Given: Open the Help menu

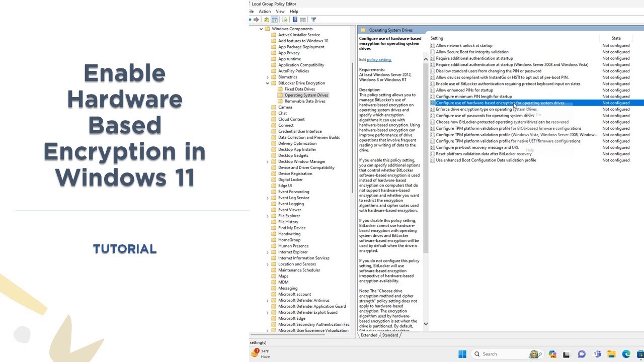Looking at the screenshot, I should click(294, 11).
